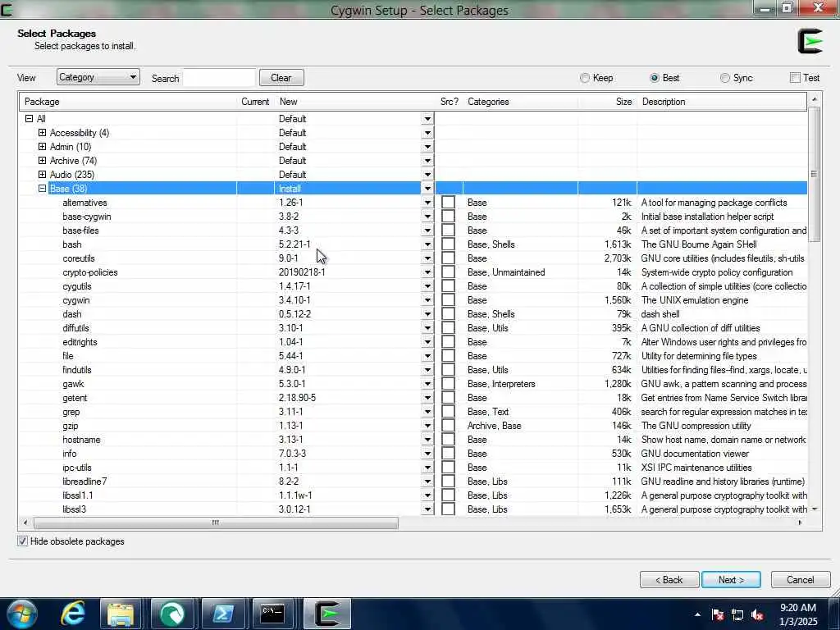Click the Cygwin title bar icon
This screenshot has height=630, width=840.
point(7,9)
